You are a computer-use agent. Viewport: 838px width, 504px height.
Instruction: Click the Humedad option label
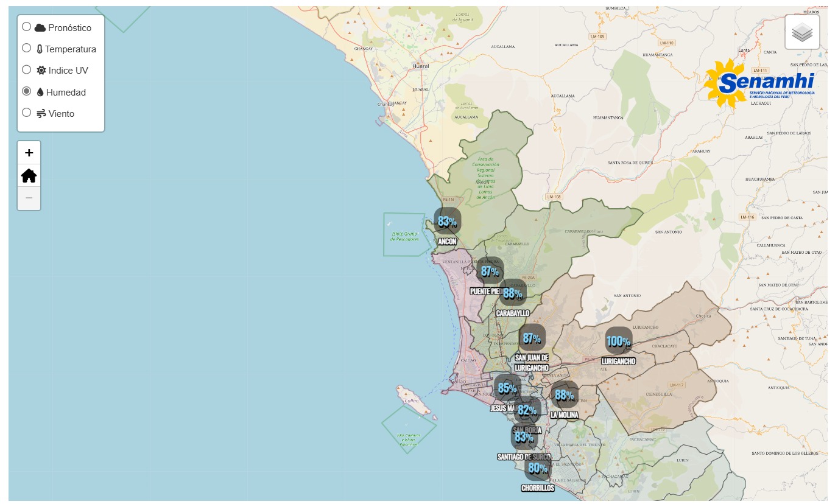pyautogui.click(x=66, y=93)
